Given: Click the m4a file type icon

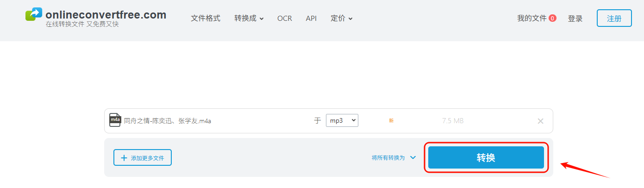Looking at the screenshot, I should (115, 120).
